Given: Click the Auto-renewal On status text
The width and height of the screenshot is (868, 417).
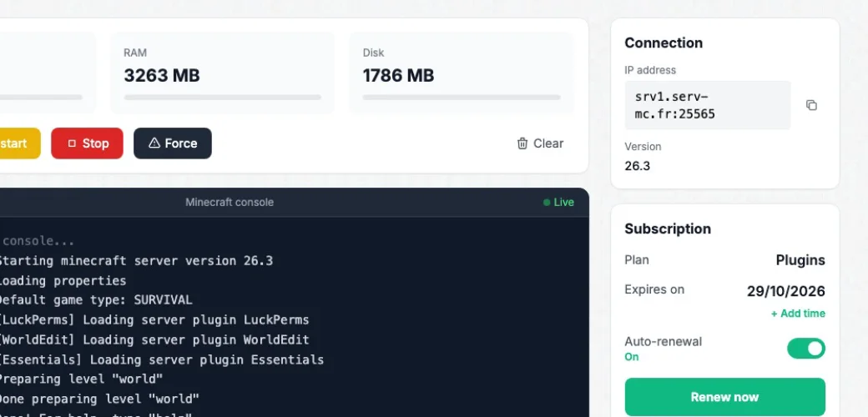Looking at the screenshot, I should (632, 357).
